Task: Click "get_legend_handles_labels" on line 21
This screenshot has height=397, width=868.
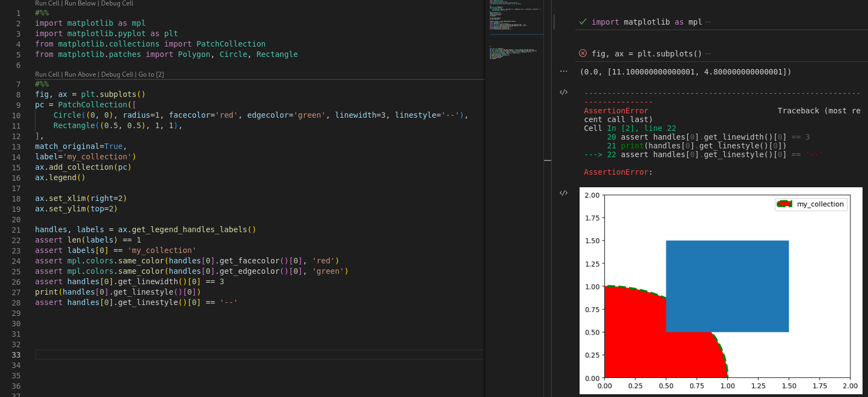Action: 189,229
